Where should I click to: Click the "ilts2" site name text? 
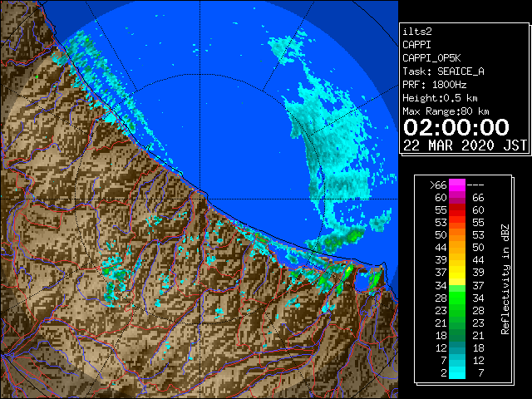click(417, 32)
